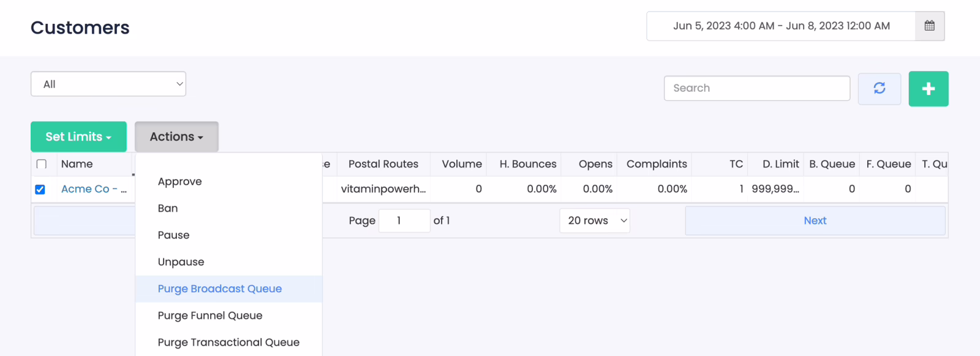Image resolution: width=980 pixels, height=356 pixels.
Task: Click the page number input box
Action: (404, 220)
